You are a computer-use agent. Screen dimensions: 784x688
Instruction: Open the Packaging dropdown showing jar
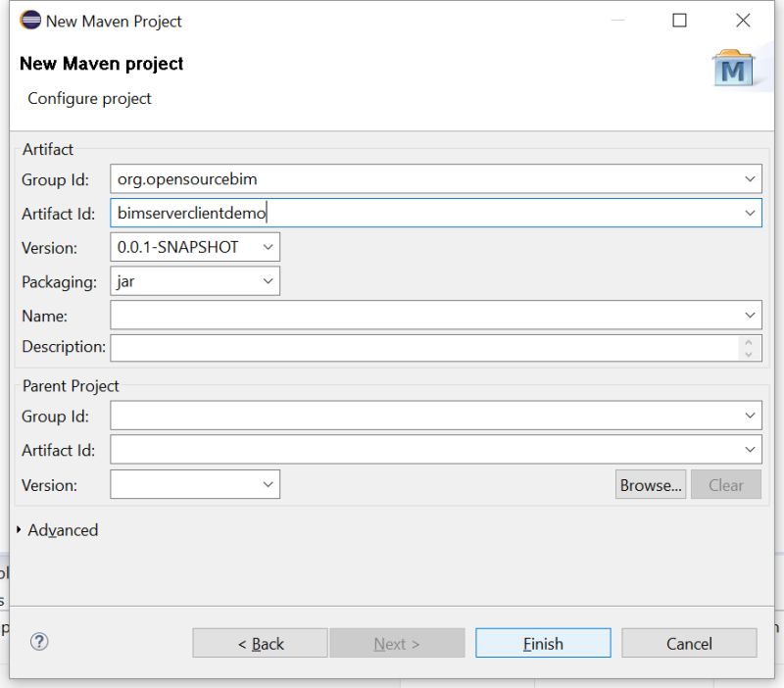pos(267,281)
